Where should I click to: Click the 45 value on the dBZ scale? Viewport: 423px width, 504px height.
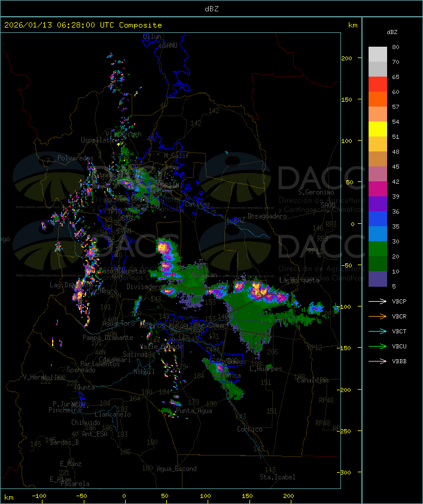[x=395, y=166]
